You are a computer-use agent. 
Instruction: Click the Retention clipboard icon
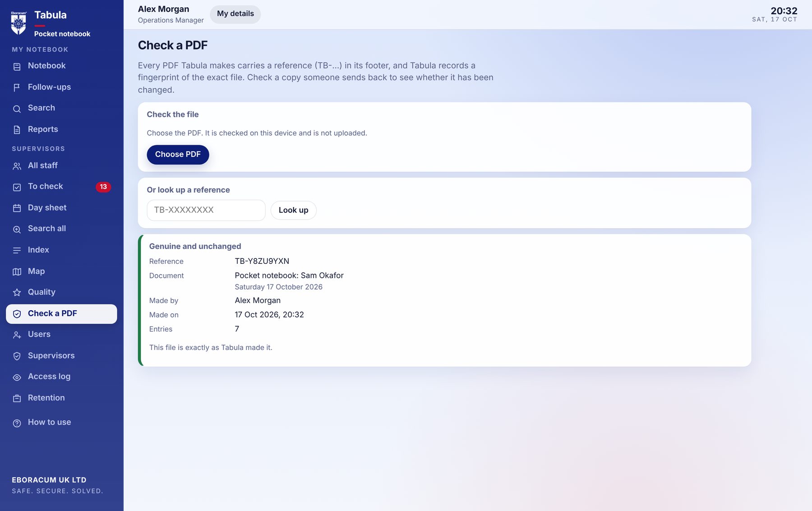pos(17,399)
